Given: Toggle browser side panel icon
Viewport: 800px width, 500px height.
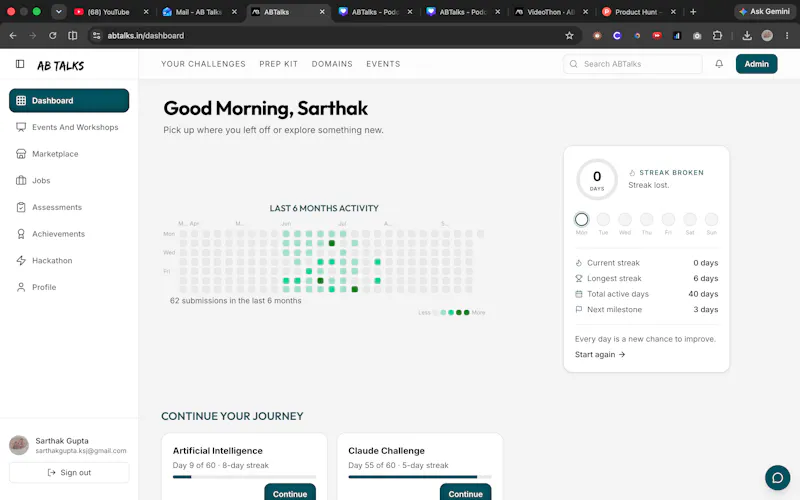Looking at the screenshot, I should point(73,35).
